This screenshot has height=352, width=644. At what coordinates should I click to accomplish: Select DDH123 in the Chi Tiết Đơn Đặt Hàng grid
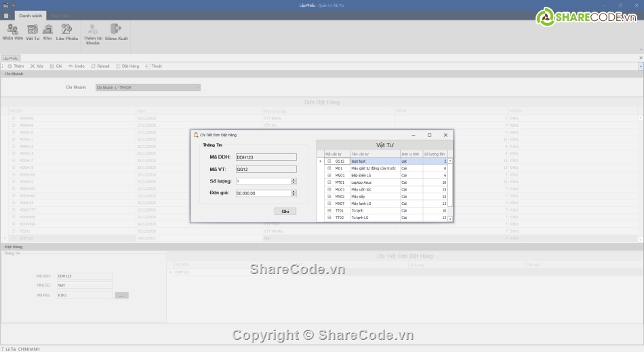[x=182, y=273]
